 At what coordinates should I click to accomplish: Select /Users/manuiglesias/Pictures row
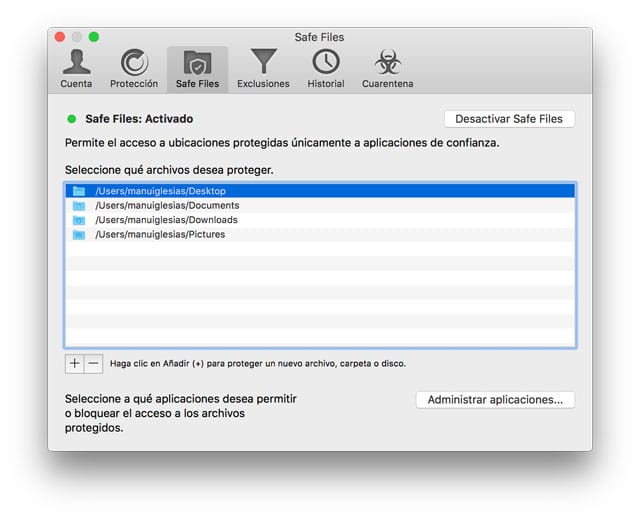[x=320, y=234]
